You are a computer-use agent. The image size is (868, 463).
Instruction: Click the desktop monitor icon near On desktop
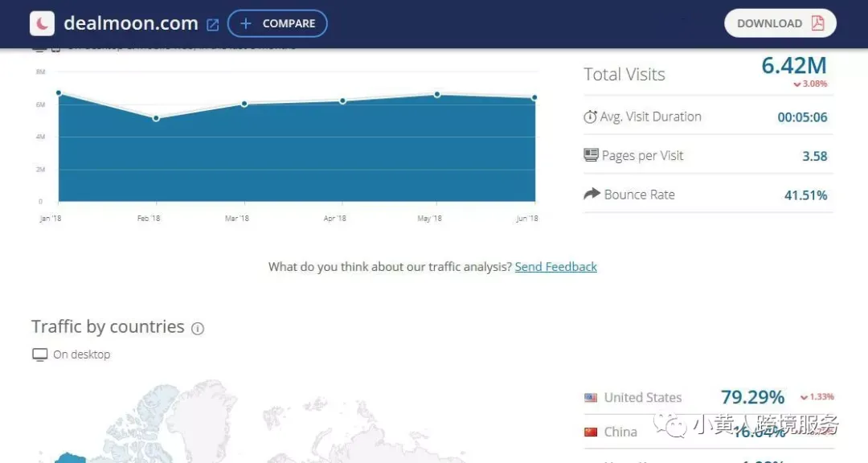click(x=40, y=354)
